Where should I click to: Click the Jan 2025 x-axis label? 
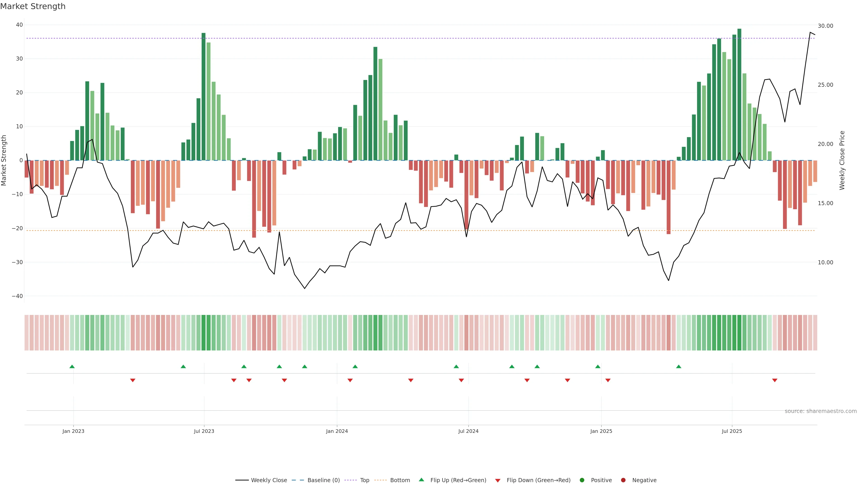click(601, 431)
